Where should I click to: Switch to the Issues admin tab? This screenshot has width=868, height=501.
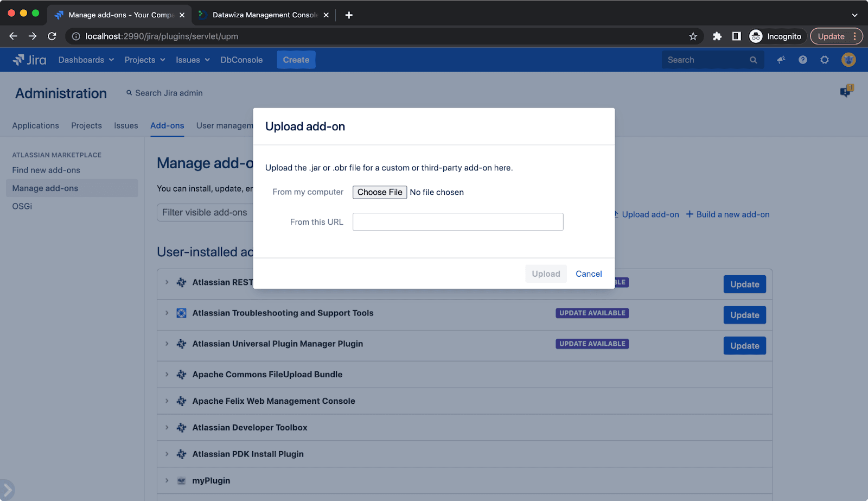126,125
